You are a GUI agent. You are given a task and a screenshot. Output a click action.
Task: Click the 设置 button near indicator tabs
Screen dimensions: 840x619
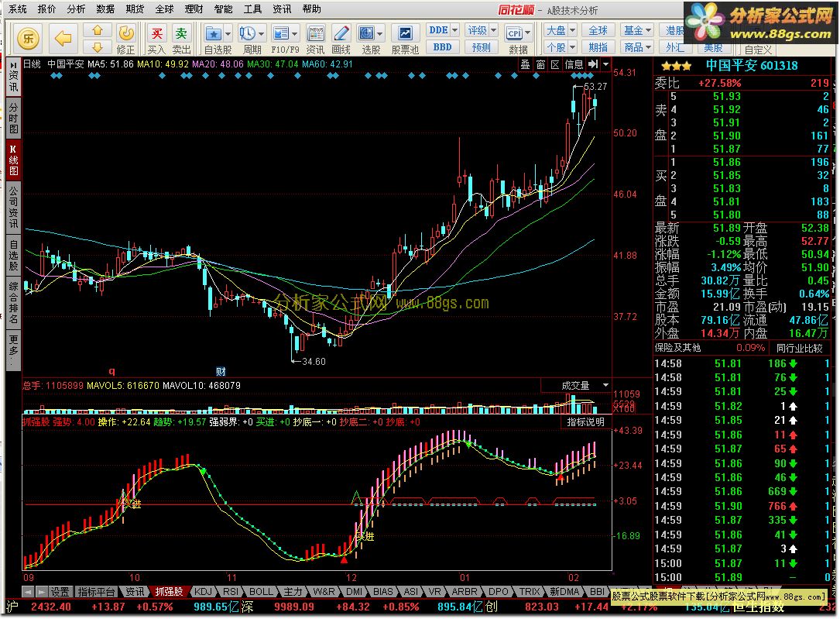point(60,592)
